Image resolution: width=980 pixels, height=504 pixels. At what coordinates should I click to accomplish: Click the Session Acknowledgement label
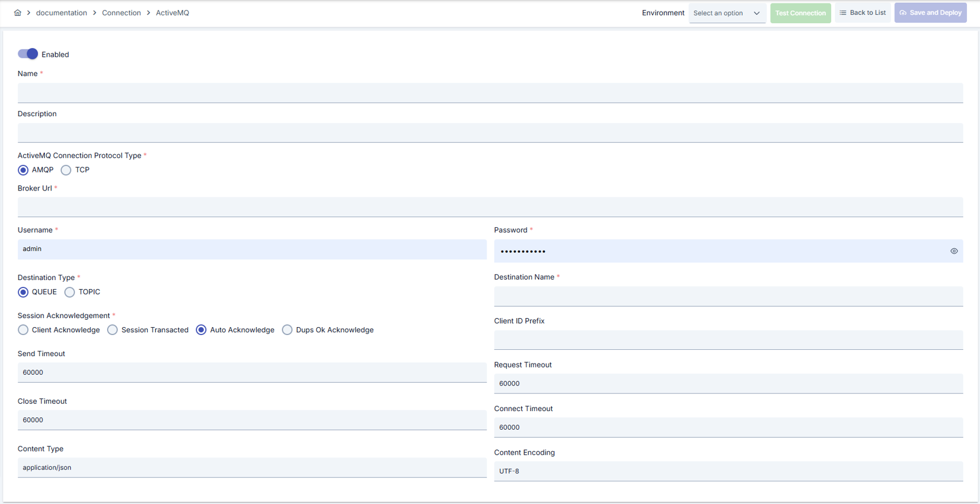point(63,315)
